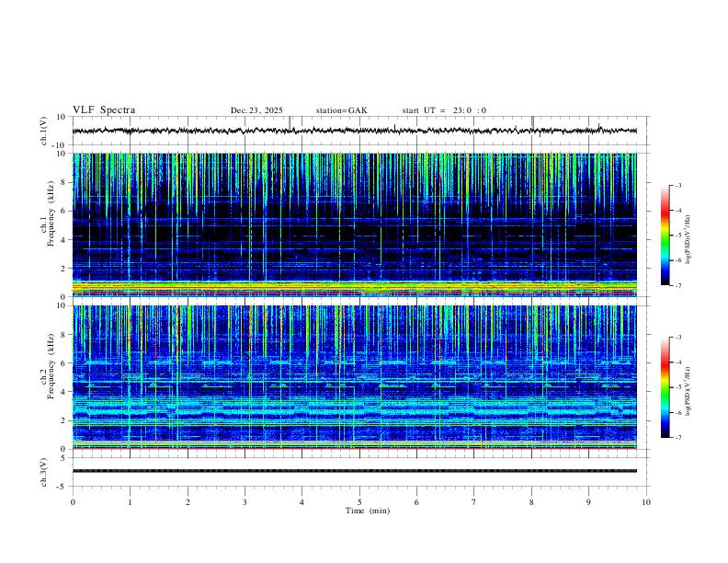Click the time axis tick label "10"
The width and height of the screenshot is (728, 563).
pyautogui.click(x=646, y=502)
